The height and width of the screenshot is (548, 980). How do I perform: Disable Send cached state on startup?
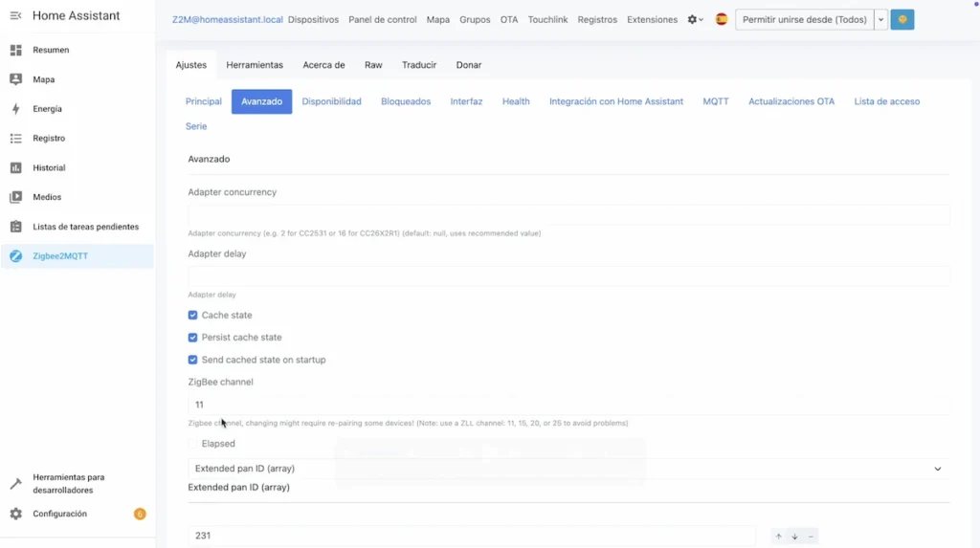point(193,360)
